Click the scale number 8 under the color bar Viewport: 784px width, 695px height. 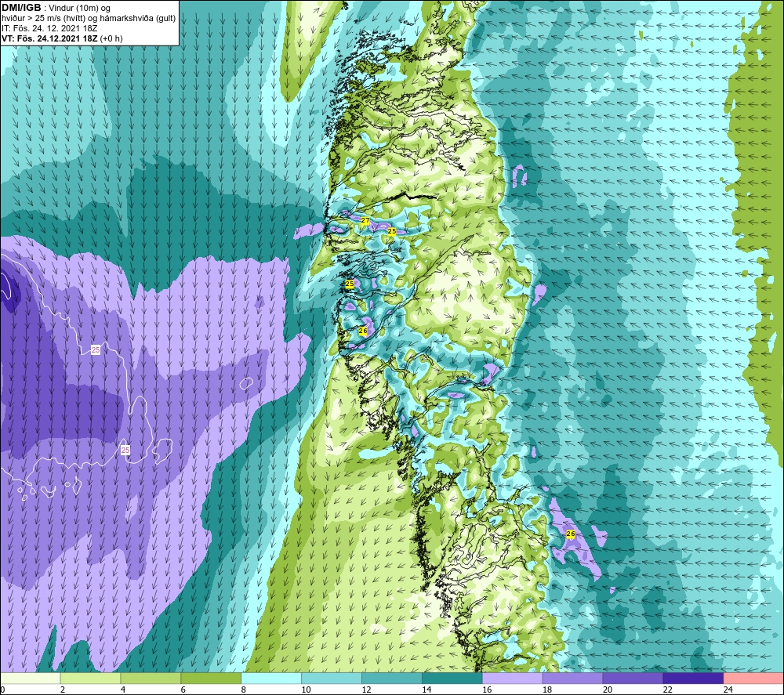(244, 690)
